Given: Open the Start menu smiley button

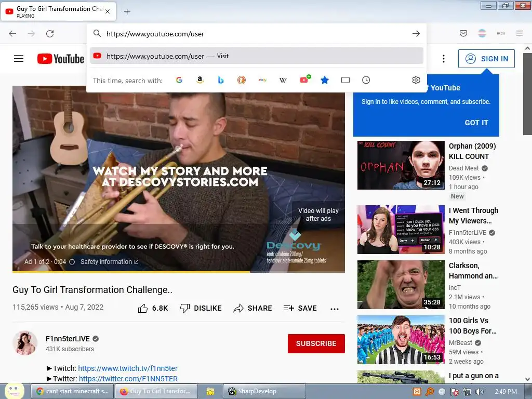Looking at the screenshot, I should click(14, 391).
